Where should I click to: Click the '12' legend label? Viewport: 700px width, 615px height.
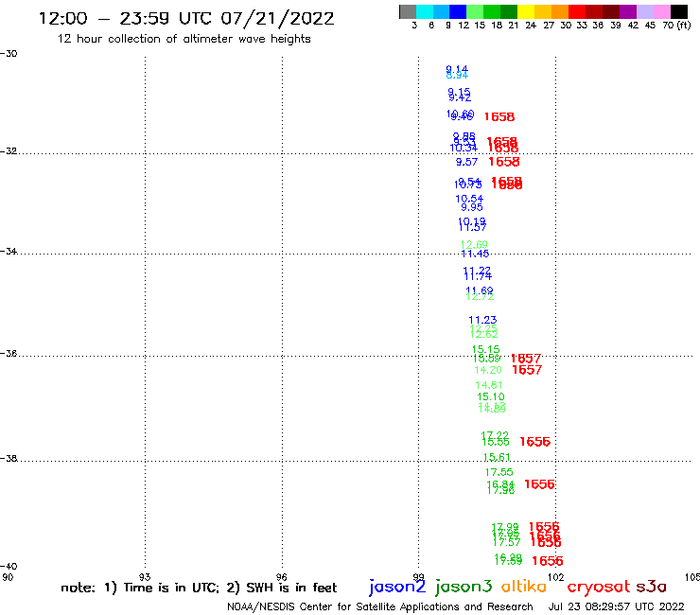[x=464, y=26]
